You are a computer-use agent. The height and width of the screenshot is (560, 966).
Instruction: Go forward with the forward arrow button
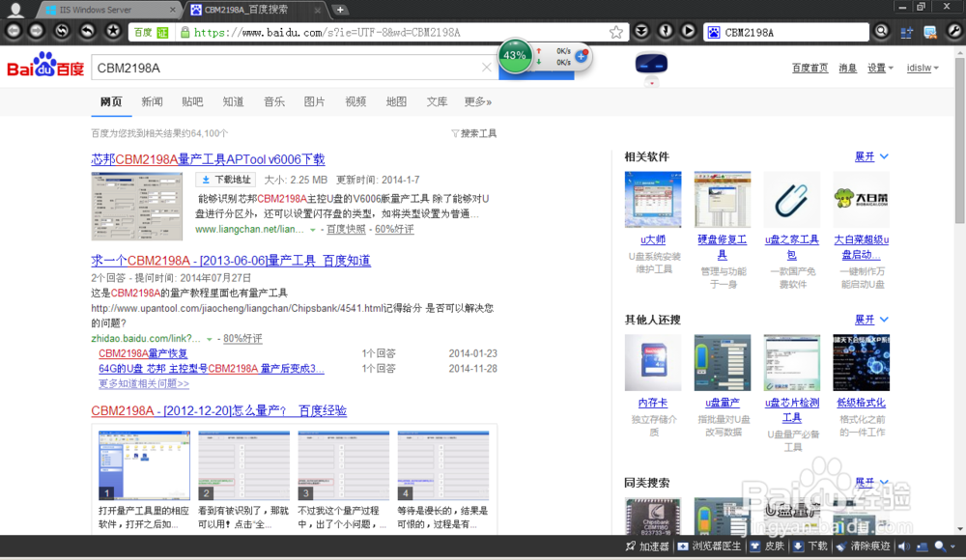(x=37, y=31)
